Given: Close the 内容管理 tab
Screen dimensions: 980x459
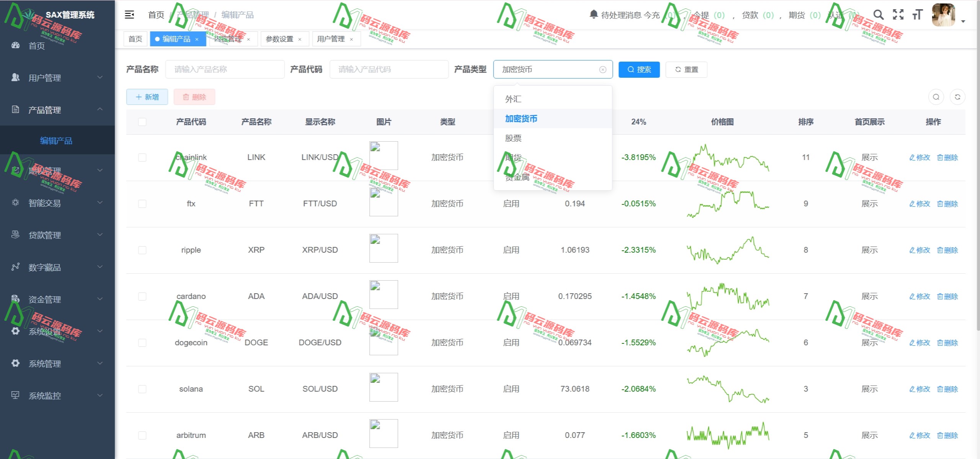Looking at the screenshot, I should click(x=248, y=39).
